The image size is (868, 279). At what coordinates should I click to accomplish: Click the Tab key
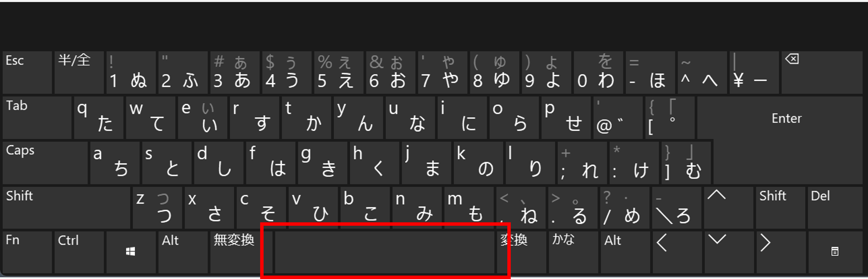point(37,118)
